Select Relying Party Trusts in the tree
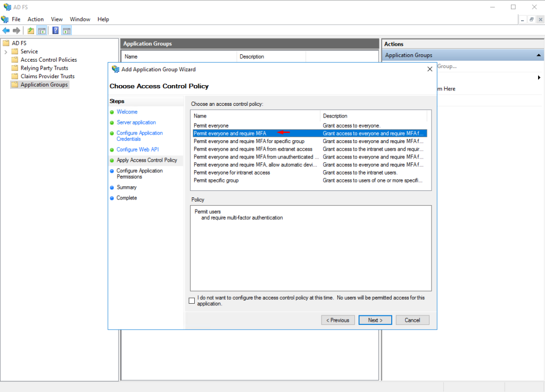Viewport: 545px width, 392px height. (x=44, y=68)
